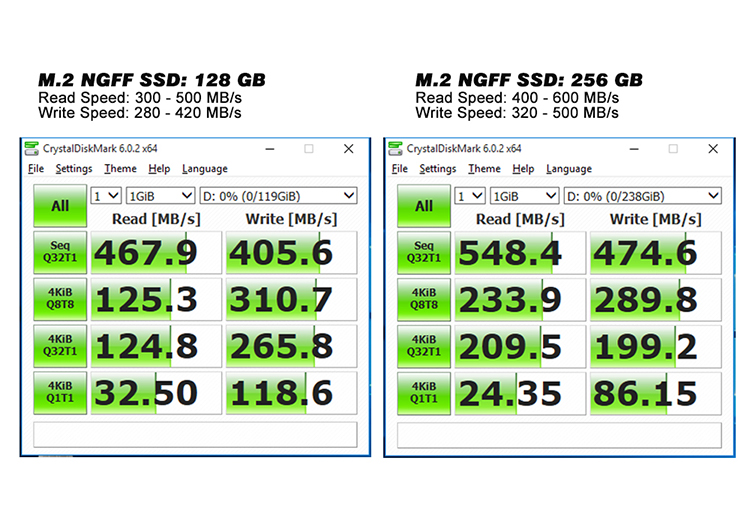Start 4KiB Q8T8 test in left window
Viewport: 750px width, 527px height.
coord(60,299)
